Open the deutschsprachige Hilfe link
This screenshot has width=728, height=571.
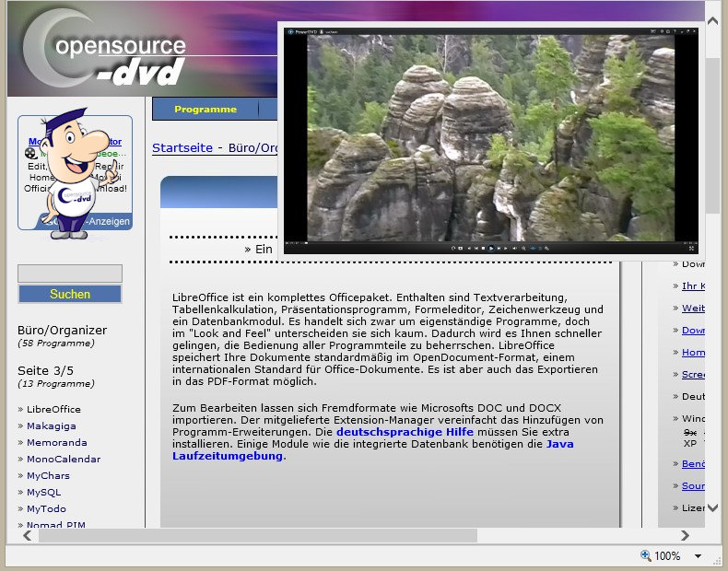[x=405, y=431]
